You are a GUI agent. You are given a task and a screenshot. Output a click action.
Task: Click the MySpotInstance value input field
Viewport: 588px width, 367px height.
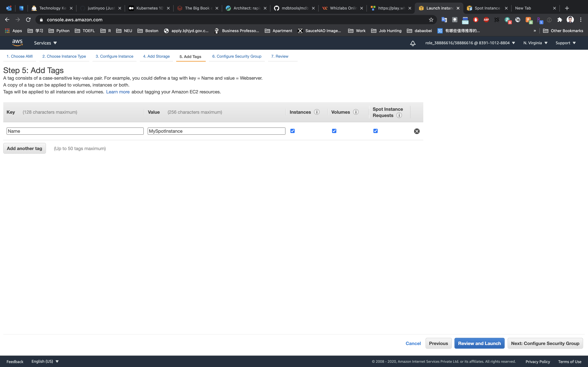click(216, 131)
